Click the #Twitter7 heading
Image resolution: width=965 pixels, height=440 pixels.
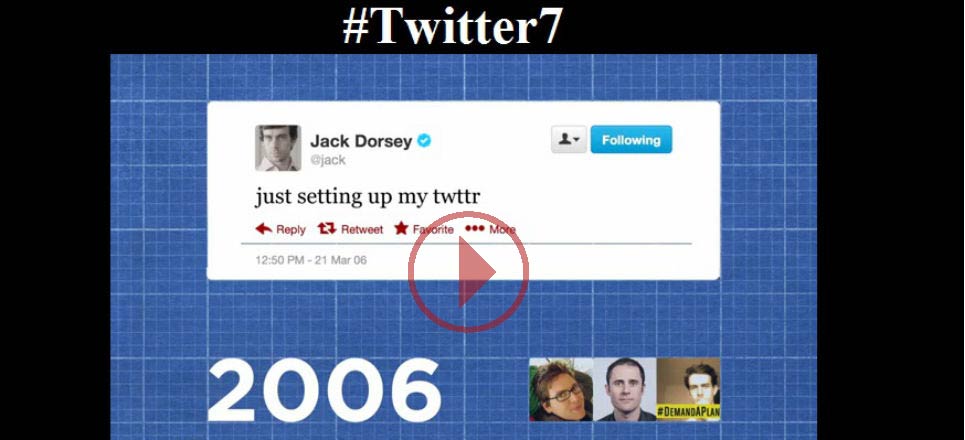click(x=452, y=26)
